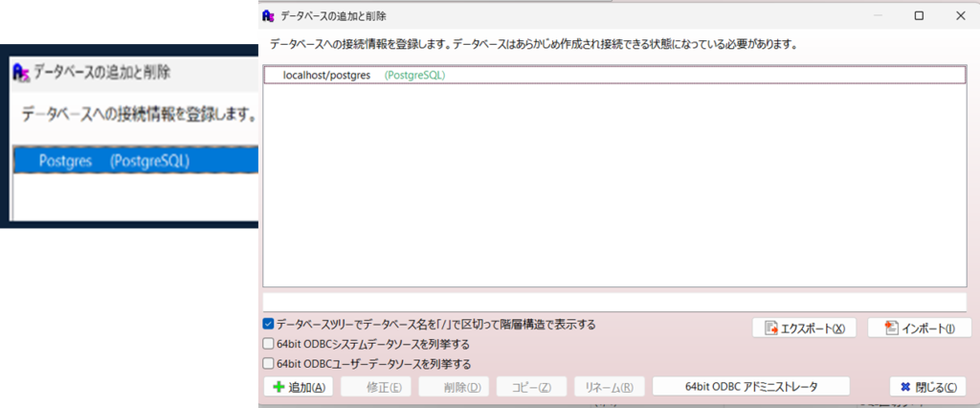This screenshot has width=980, height=408.
Task: Click the 閉じる(C) button with blue X
Action: tap(927, 387)
